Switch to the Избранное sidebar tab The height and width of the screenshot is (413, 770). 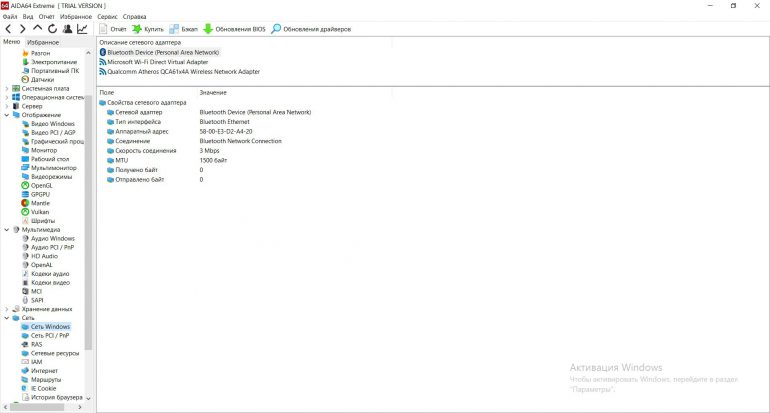[43, 42]
